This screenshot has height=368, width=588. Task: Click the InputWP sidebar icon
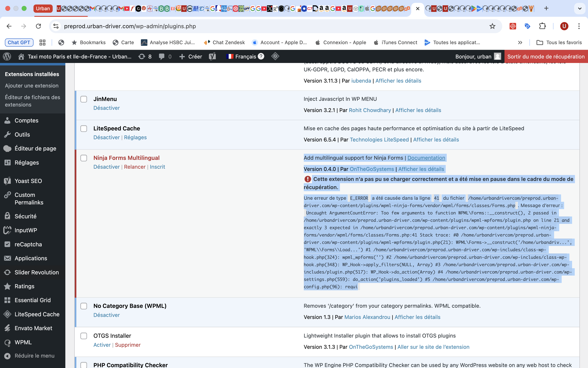pos(8,230)
